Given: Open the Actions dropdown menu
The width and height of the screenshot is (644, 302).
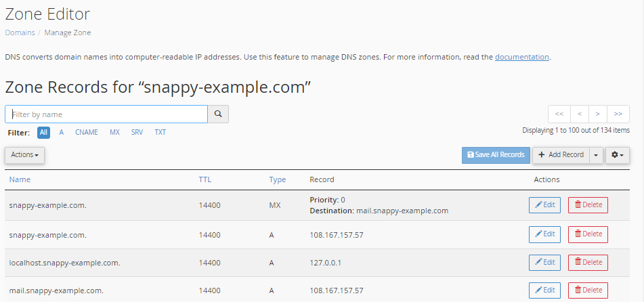Looking at the screenshot, I should click(x=24, y=155).
